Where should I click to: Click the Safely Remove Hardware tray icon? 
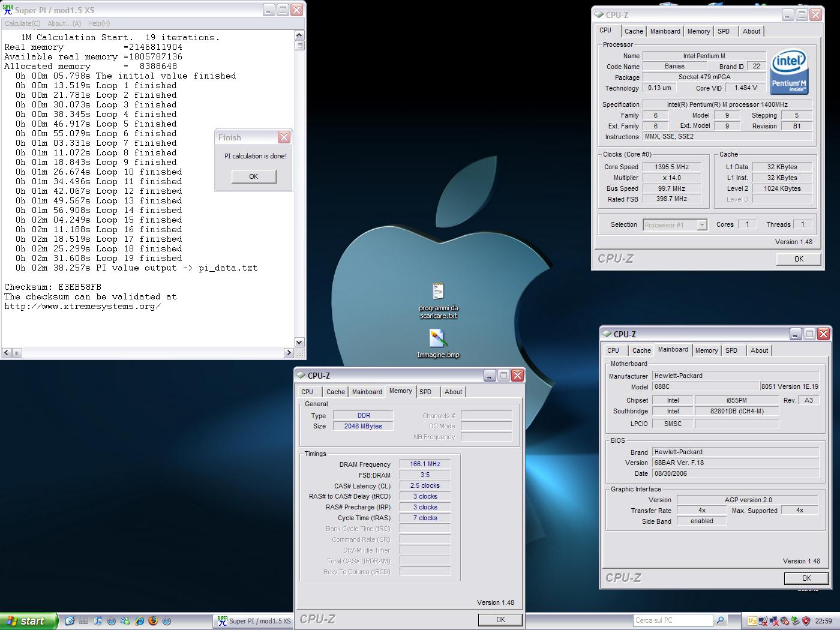tap(796, 621)
